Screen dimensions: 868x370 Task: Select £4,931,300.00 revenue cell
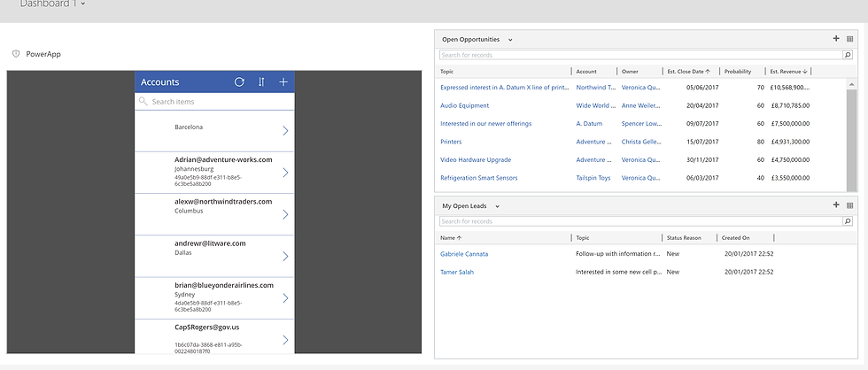coord(789,142)
